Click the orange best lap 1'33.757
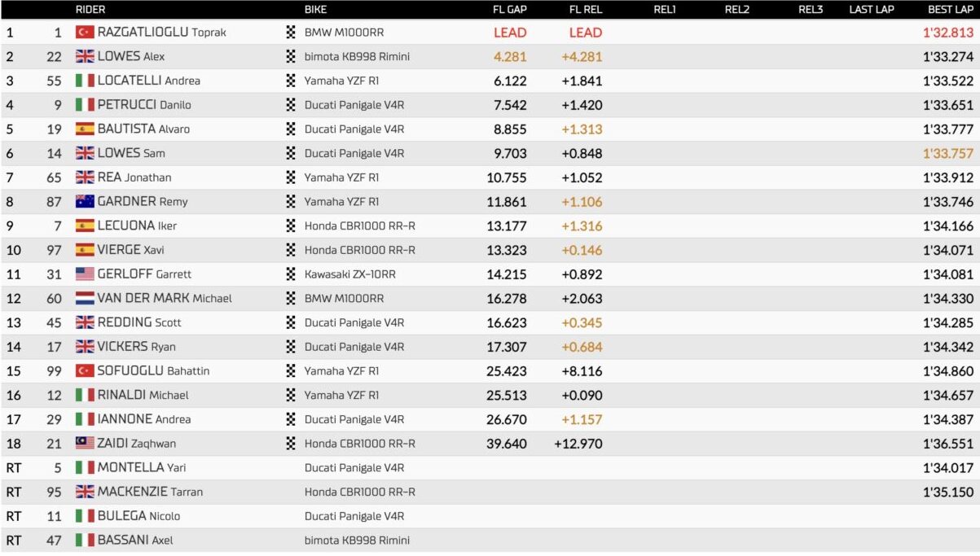The height and width of the screenshot is (556, 980). pyautogui.click(x=948, y=153)
